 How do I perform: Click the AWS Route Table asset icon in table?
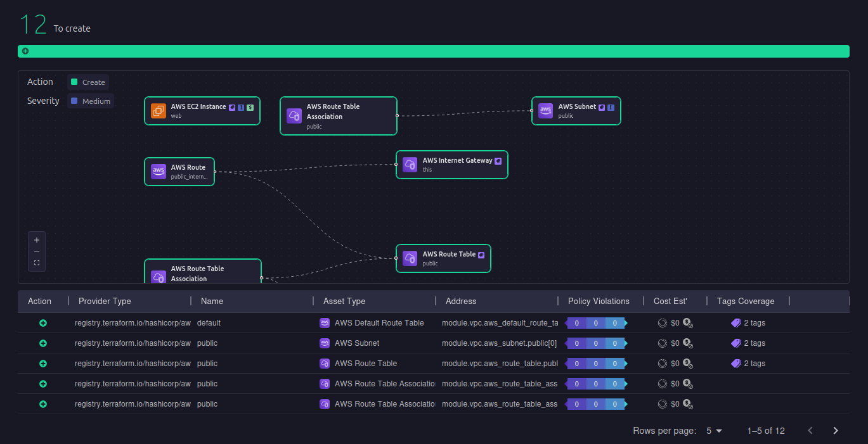pos(325,364)
